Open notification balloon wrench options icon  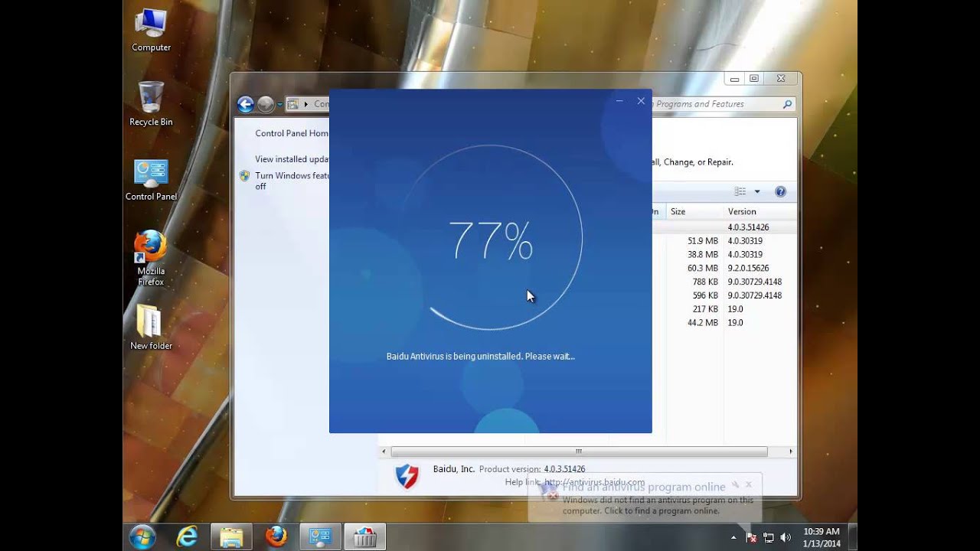pyautogui.click(x=735, y=484)
